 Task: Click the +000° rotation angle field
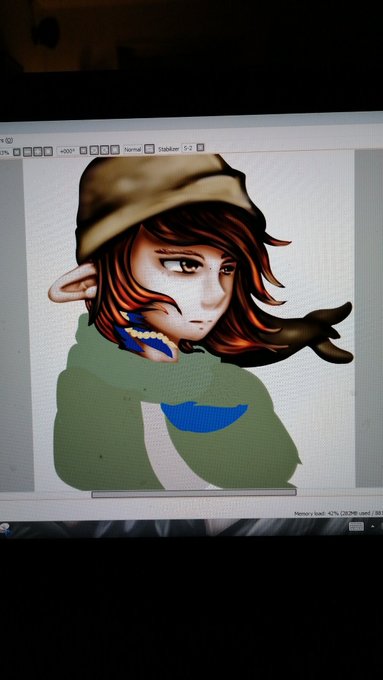coord(67,151)
